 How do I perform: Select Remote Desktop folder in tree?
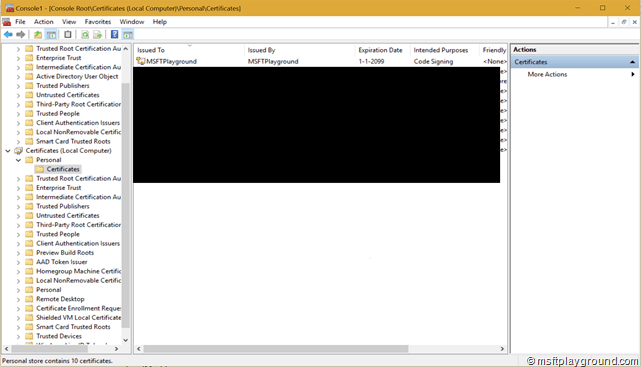60,299
